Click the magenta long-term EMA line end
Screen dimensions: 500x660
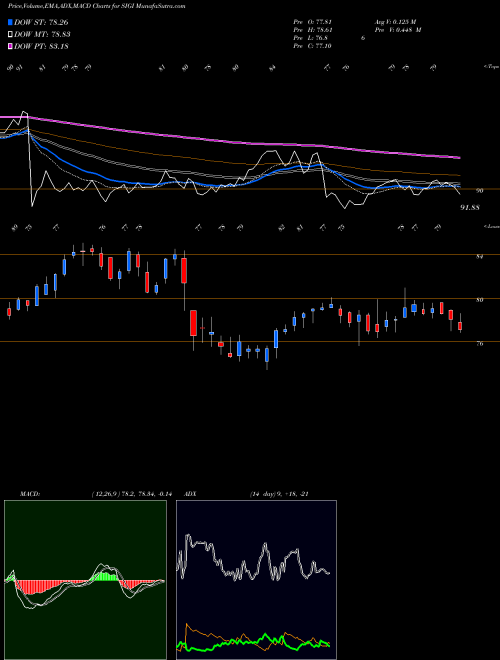(x=458, y=157)
